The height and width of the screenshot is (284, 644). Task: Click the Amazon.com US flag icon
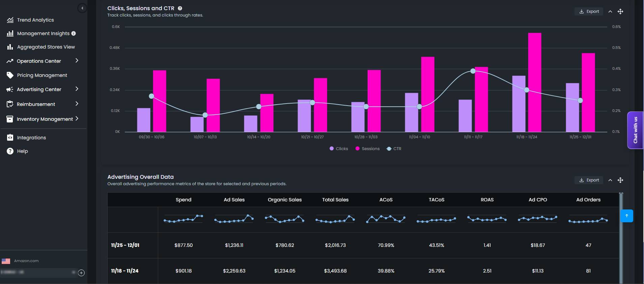6,261
